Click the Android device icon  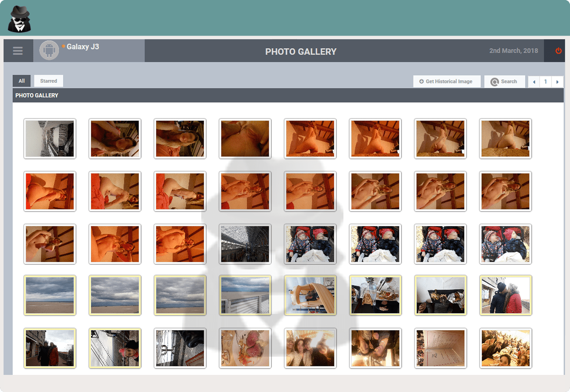49,50
